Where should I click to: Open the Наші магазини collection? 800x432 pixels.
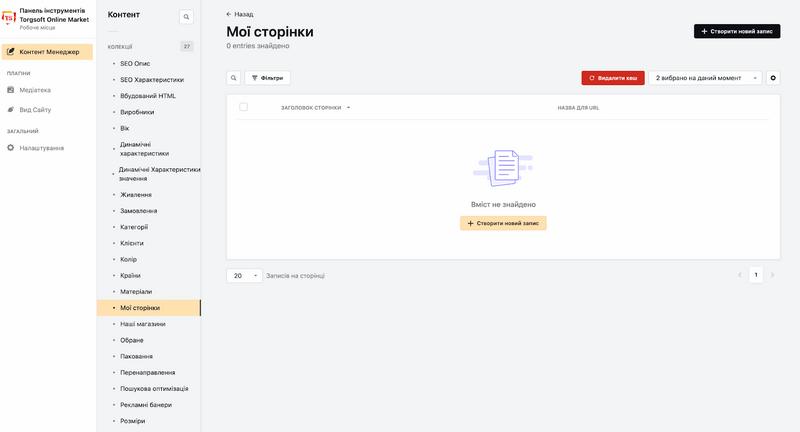tap(142, 324)
